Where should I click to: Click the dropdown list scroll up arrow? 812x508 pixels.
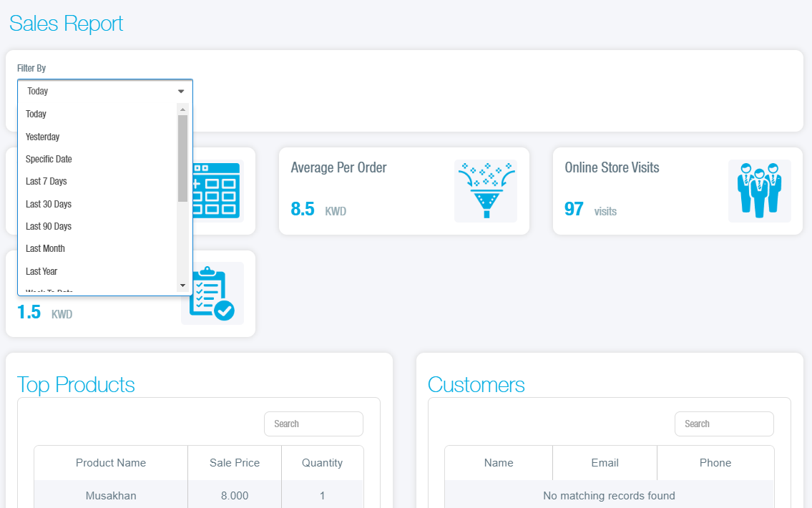[x=182, y=109]
